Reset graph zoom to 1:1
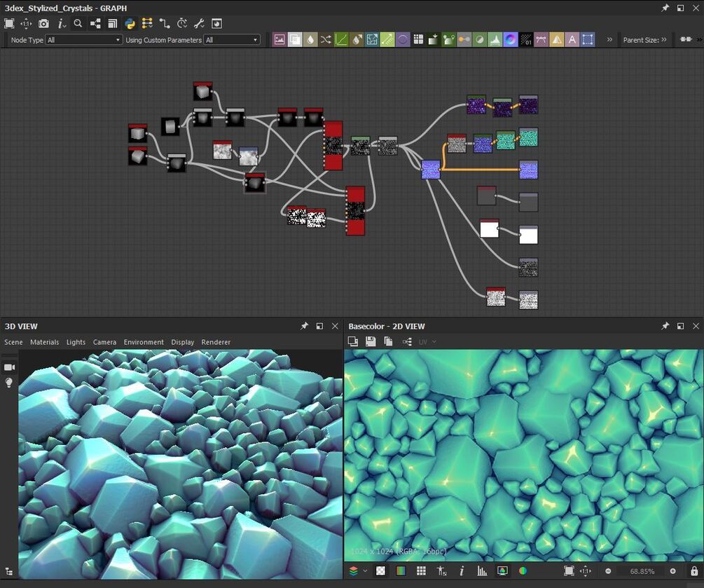704x588 pixels. click(26, 24)
